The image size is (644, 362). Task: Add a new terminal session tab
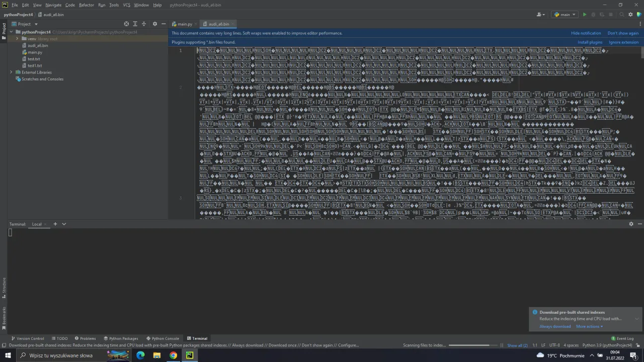pyautogui.click(x=55, y=224)
